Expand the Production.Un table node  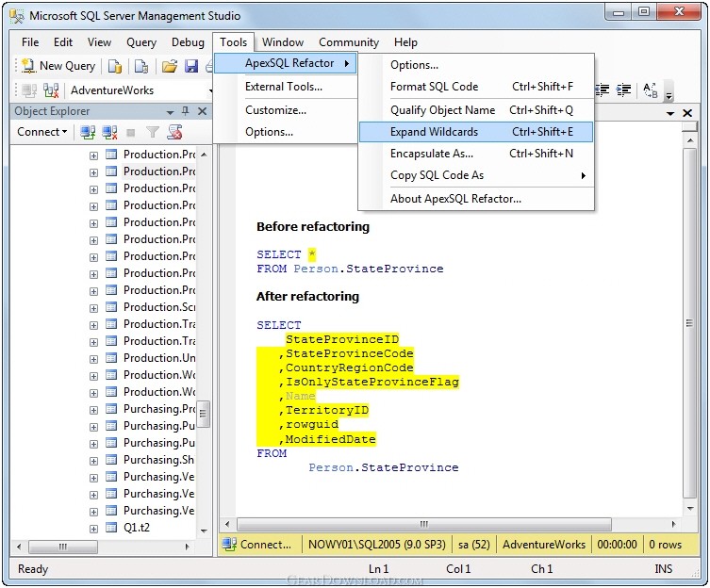coord(93,359)
